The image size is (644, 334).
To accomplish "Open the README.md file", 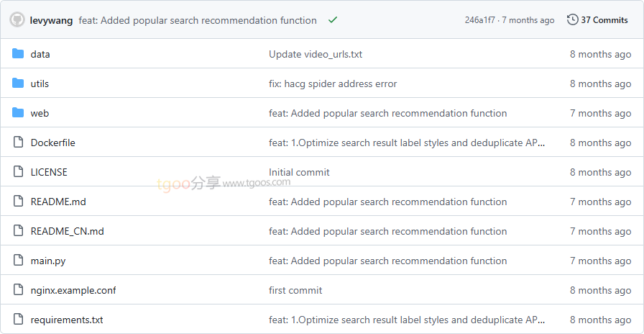I will coord(58,202).
